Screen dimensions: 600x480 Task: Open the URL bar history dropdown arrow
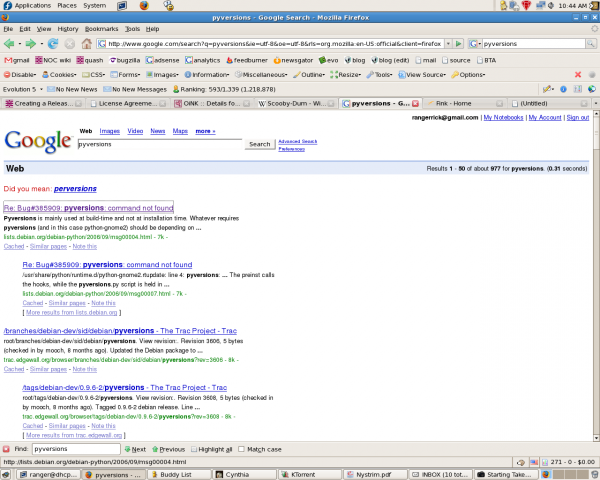coord(448,44)
